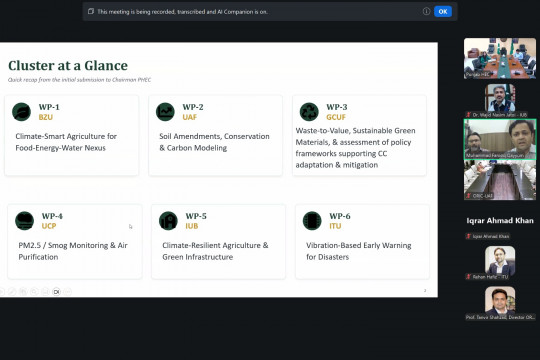Click the recording notice document icon
Image resolution: width=540 pixels, height=360 pixels.
point(91,11)
